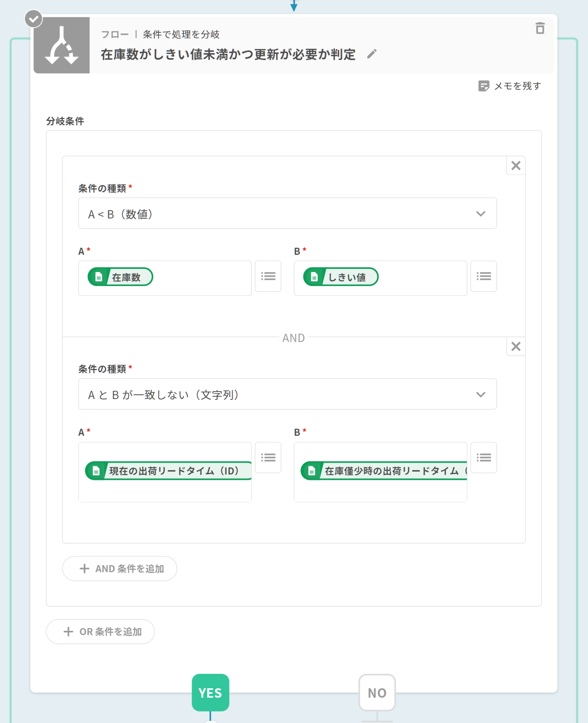The width and height of the screenshot is (588, 723).
Task: Click chevron arrow of second condition type
Action: pyautogui.click(x=481, y=394)
